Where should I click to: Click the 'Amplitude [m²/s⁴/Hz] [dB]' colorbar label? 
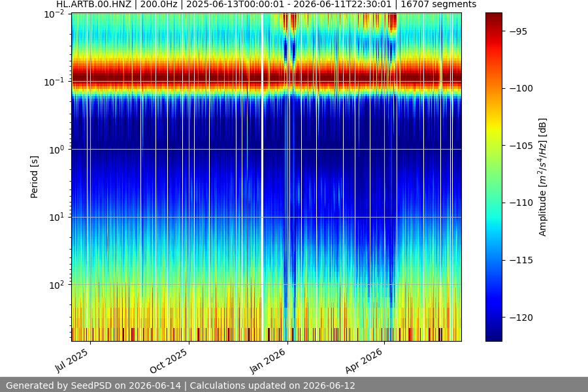point(543,177)
